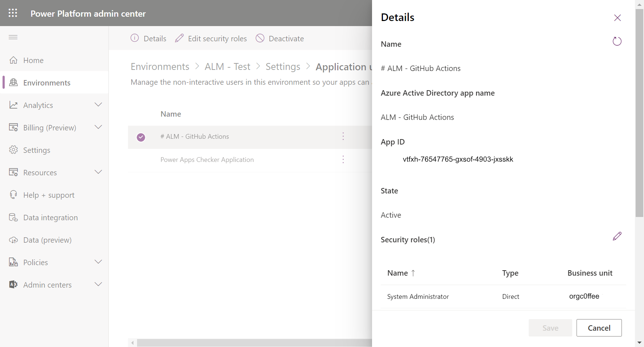
Task: Open Help + support from the sidebar
Action: coord(48,195)
